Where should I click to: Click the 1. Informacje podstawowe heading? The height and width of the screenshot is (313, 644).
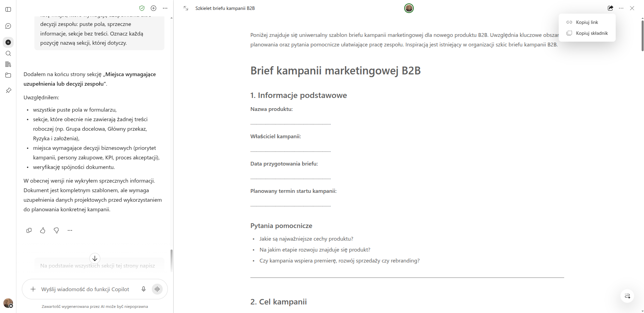298,95
